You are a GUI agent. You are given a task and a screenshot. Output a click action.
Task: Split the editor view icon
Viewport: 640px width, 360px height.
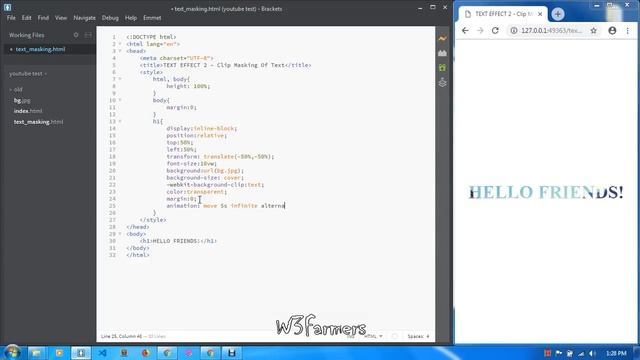pyautogui.click(x=88, y=35)
